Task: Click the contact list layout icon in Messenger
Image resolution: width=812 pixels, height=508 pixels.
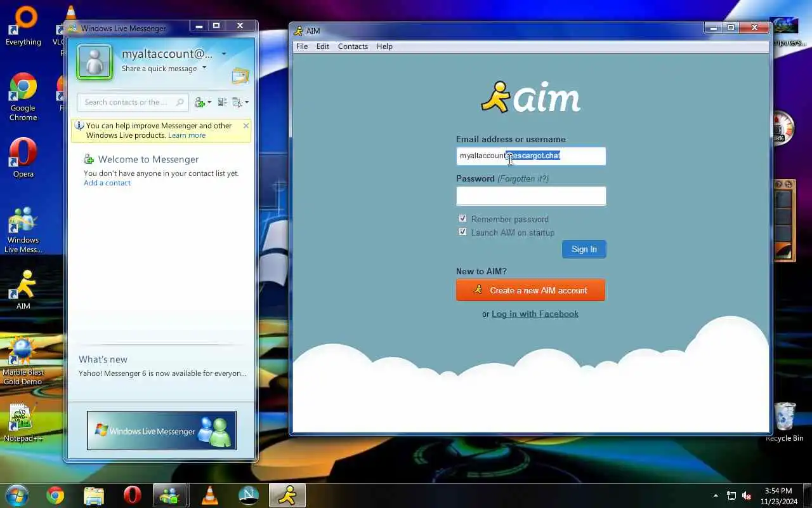Action: pos(222,102)
